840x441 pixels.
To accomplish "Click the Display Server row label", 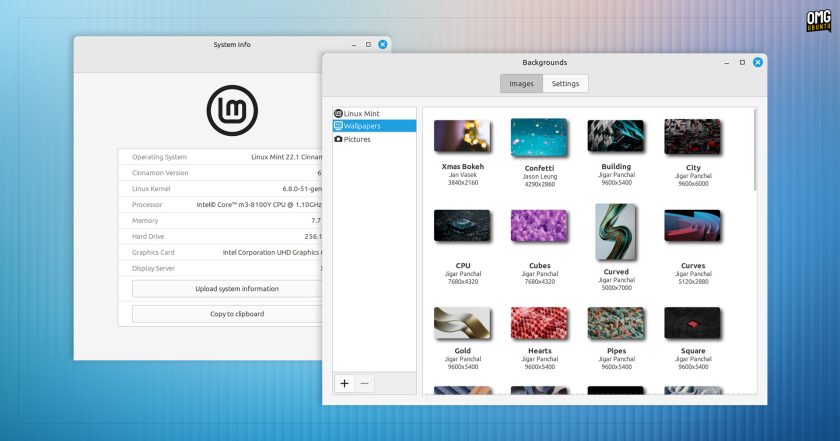I will (x=153, y=268).
